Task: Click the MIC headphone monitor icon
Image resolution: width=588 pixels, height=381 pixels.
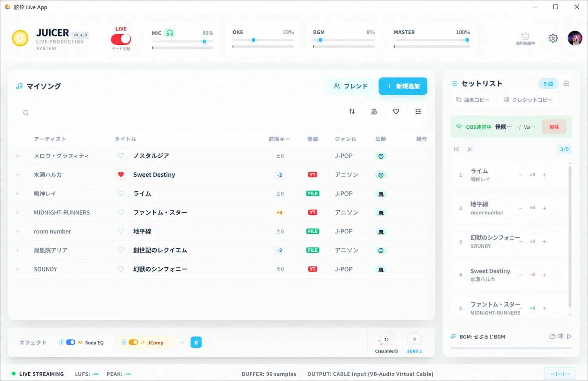Action: tap(170, 33)
